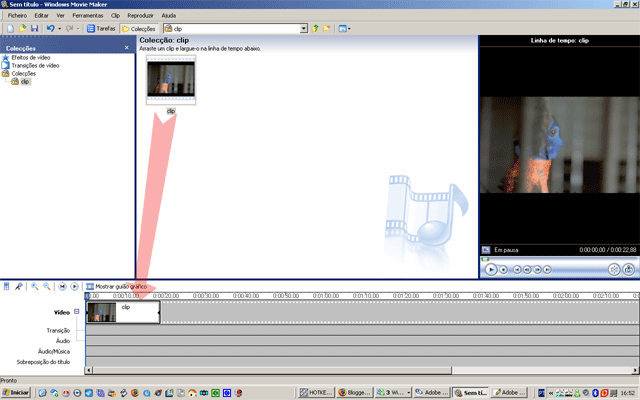The width and height of the screenshot is (640, 400).
Task: Click the blue Undo arrow
Action: 51,29
